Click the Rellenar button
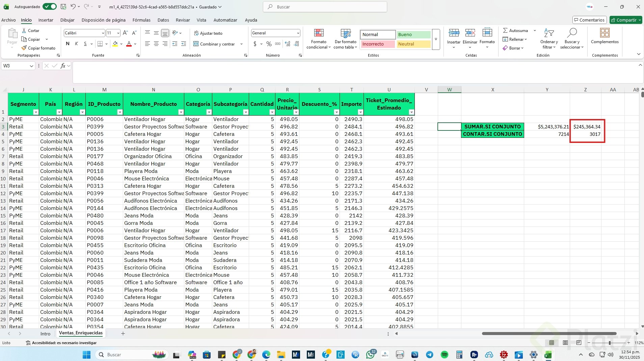The height and width of the screenshot is (361, 644). point(515,39)
